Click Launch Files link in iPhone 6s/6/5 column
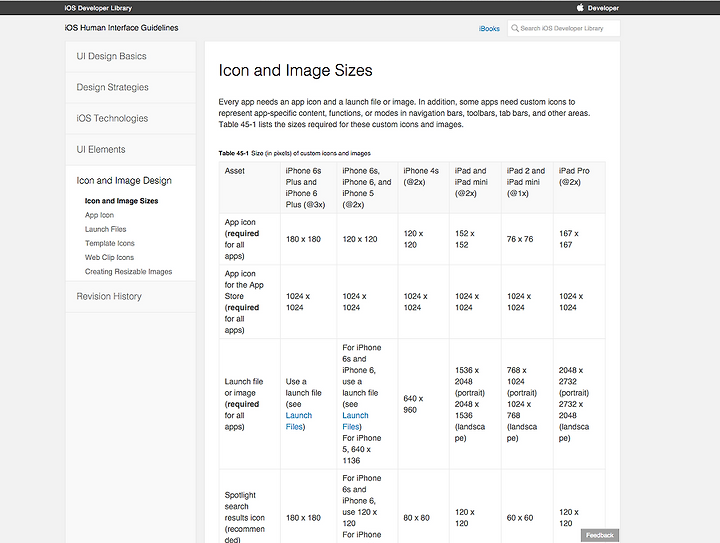The width and height of the screenshot is (720, 543). point(355,421)
